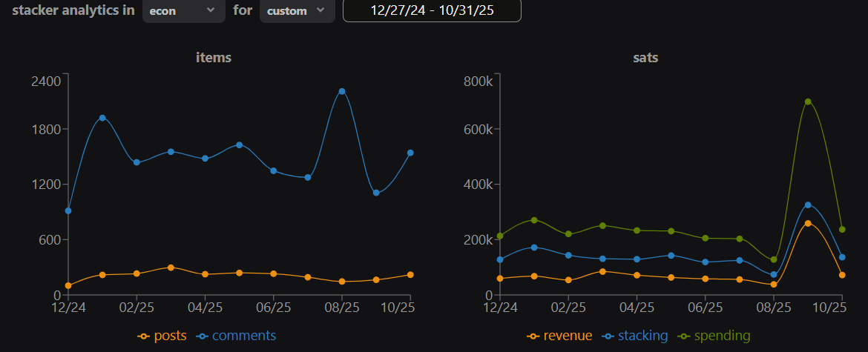Toggle the spending legend entry
The height and width of the screenshot is (352, 868).
click(x=714, y=336)
